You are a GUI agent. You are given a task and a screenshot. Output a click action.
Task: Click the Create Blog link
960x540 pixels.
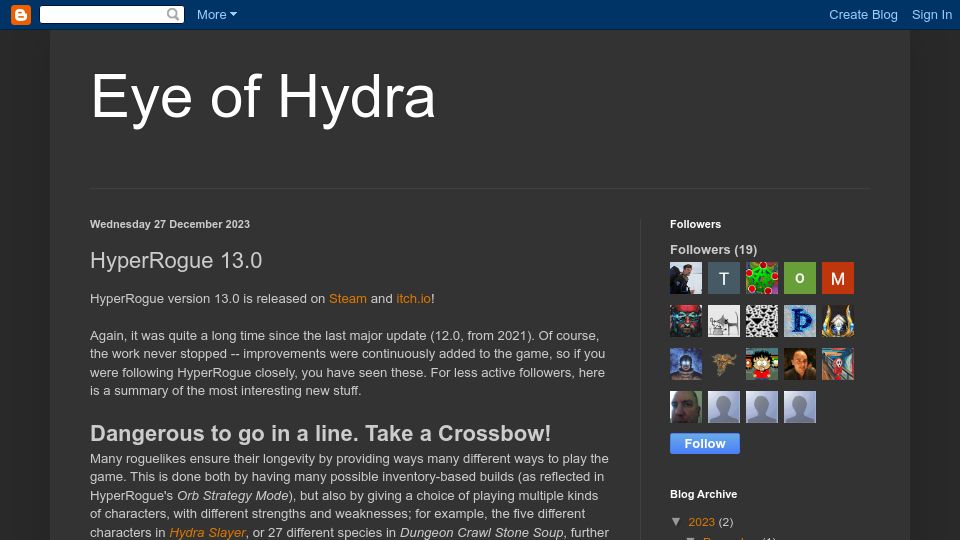tap(863, 15)
